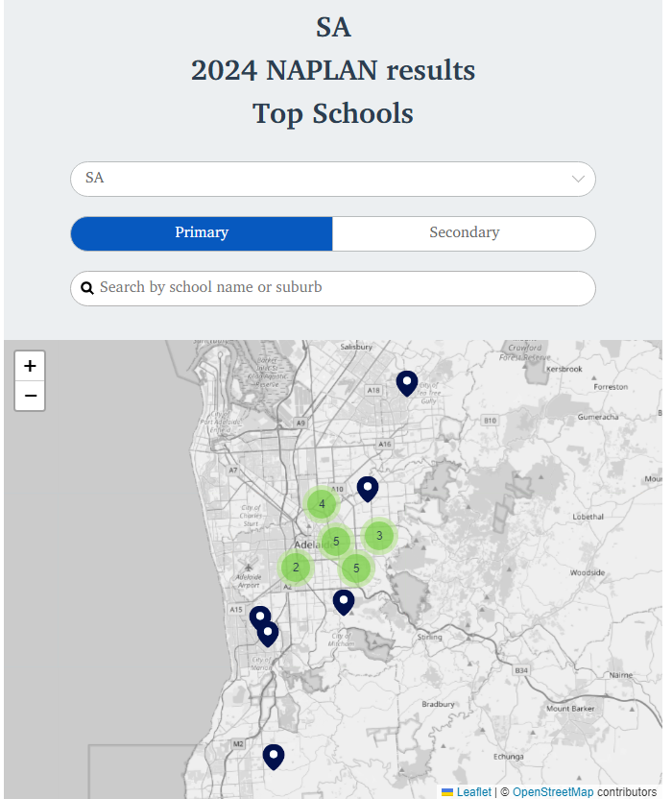The image size is (672, 799).
Task: Expand the green cluster showing 4 schools
Action: tap(322, 504)
